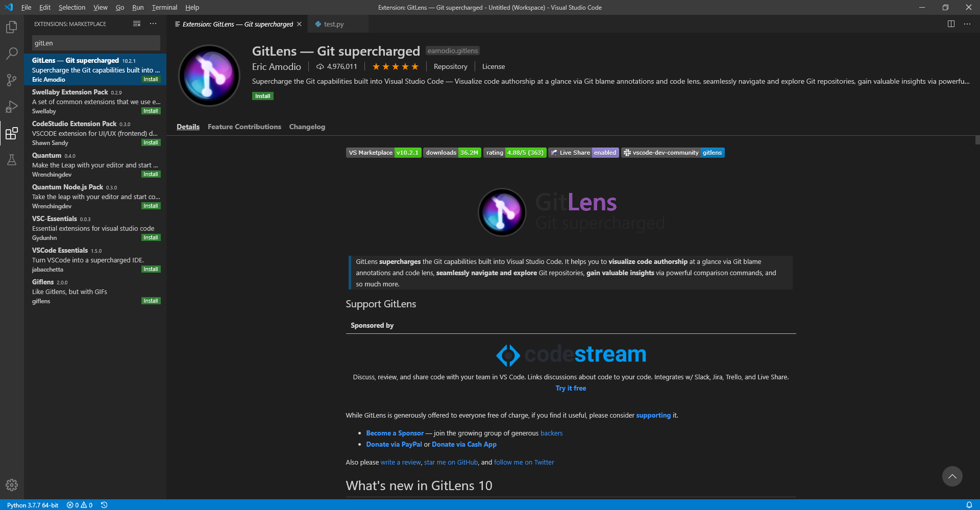Open the Repository link
This screenshot has height=510, width=980.
450,66
